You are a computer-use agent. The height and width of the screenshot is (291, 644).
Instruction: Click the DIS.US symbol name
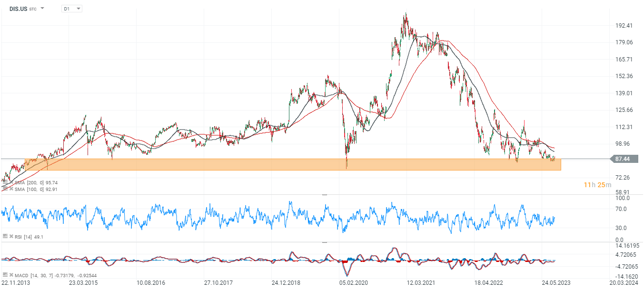click(19, 9)
